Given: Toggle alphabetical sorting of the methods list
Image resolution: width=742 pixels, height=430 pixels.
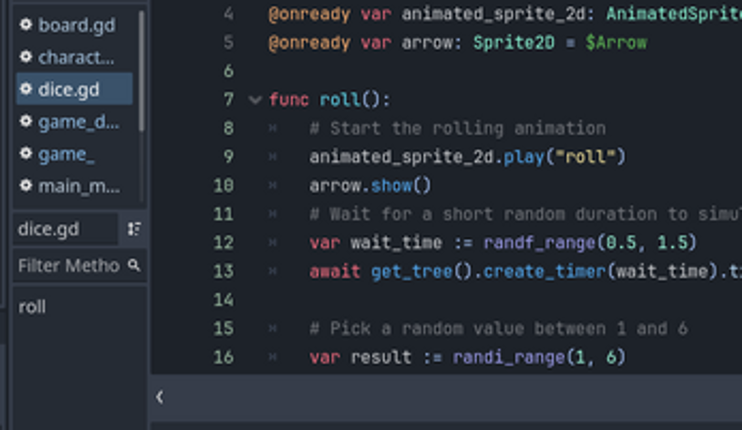Looking at the screenshot, I should (x=134, y=229).
